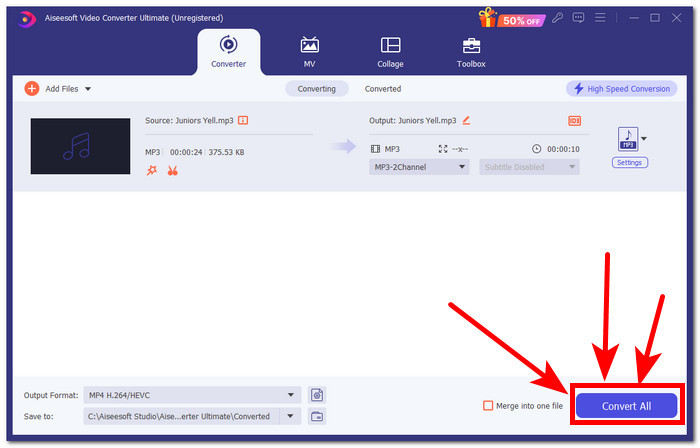Switch to the MV tab
This screenshot has width=700, height=448.
[x=309, y=52]
